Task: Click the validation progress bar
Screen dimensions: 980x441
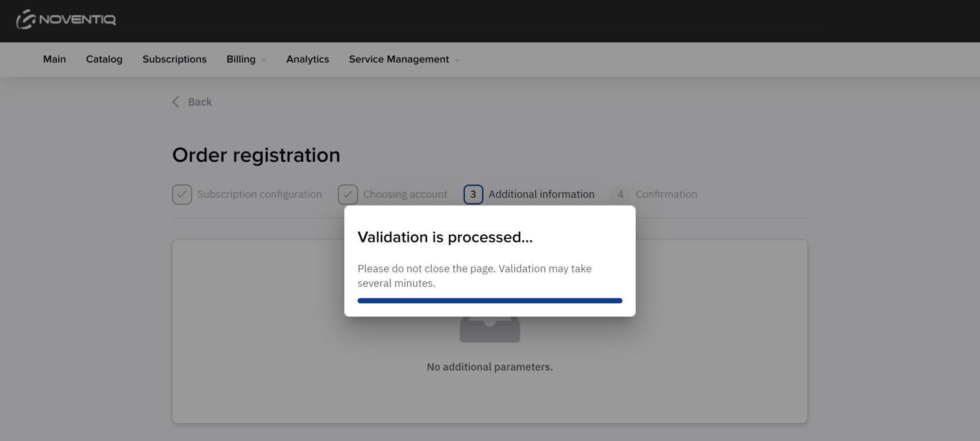Action: 489,301
